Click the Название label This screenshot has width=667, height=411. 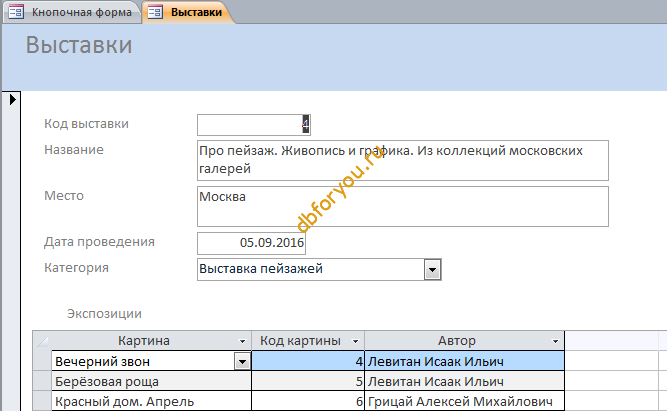(74, 150)
